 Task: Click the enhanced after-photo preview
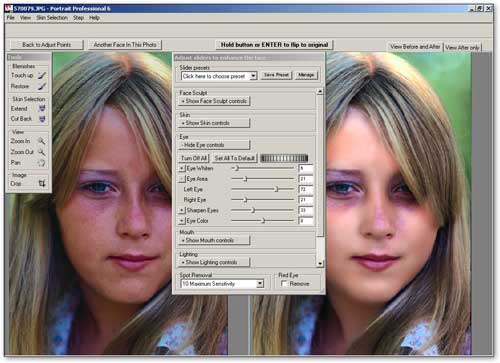click(x=398, y=203)
